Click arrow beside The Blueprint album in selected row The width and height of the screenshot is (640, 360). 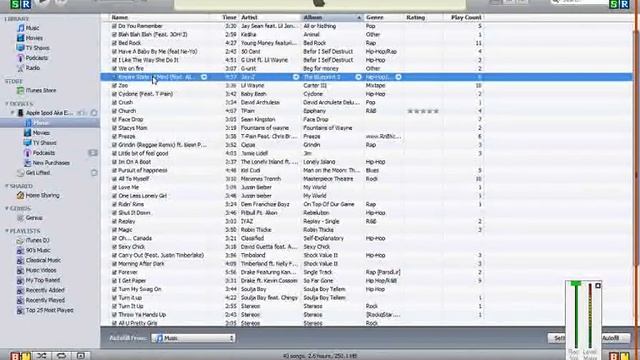pyautogui.click(x=358, y=77)
